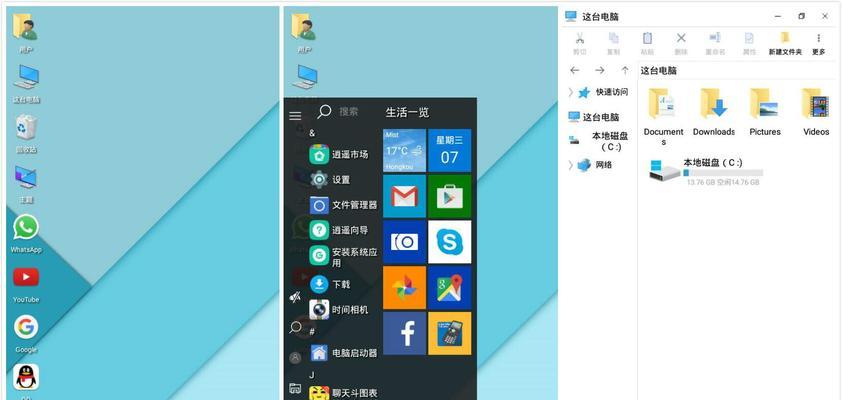This screenshot has height=400, width=842.
Task: Go back in file explorer
Action: pyautogui.click(x=575, y=70)
